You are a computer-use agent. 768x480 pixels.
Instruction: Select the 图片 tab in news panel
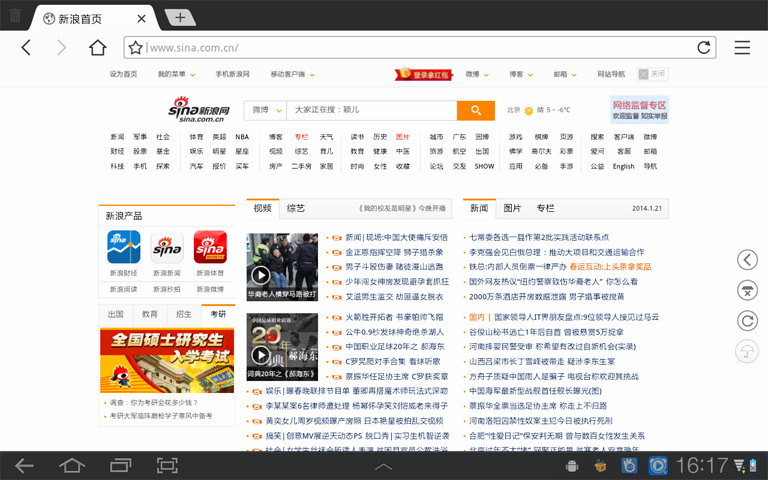tap(512, 208)
